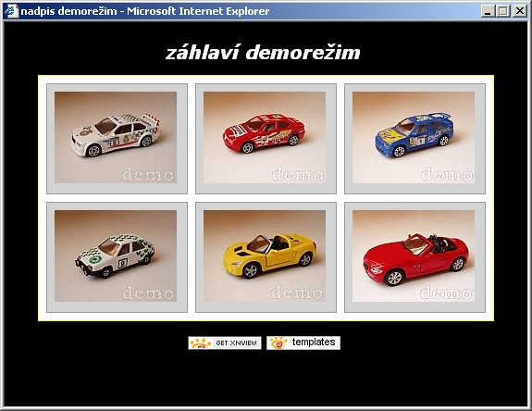
Task: Click the demo watermark on the white hatchback photo
Action: (148, 293)
